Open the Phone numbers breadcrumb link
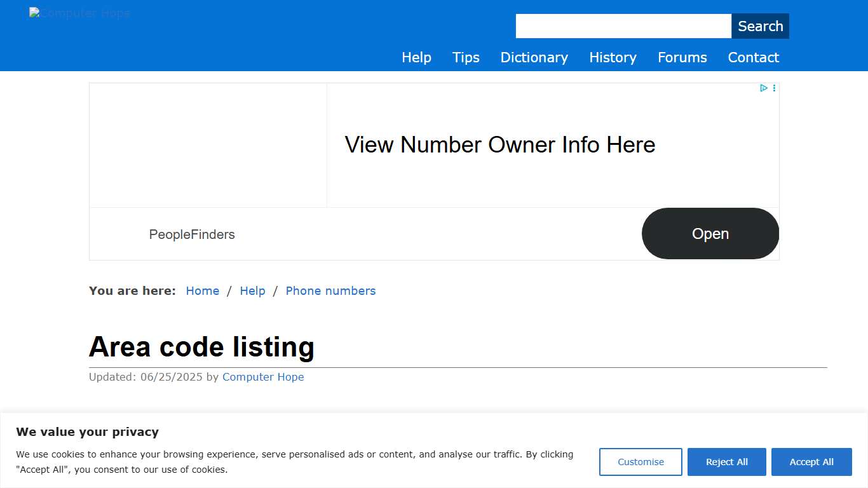868x488 pixels. click(x=330, y=290)
